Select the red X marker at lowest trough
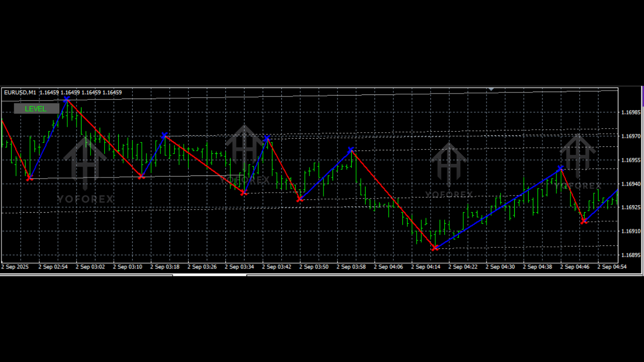644x362 pixels. (435, 248)
